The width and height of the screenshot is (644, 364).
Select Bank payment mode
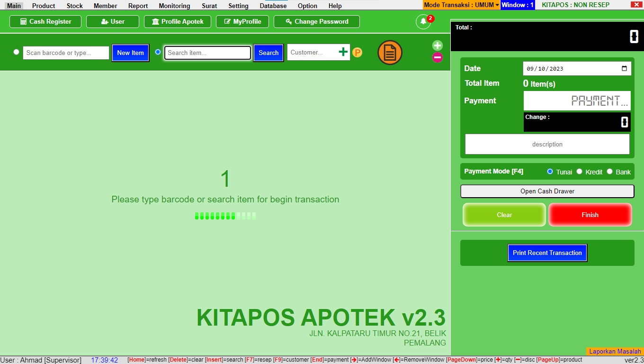pos(610,172)
